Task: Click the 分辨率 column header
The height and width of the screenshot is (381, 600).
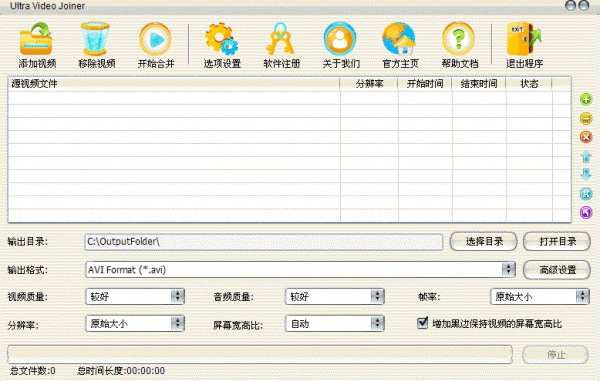Action: (x=369, y=84)
